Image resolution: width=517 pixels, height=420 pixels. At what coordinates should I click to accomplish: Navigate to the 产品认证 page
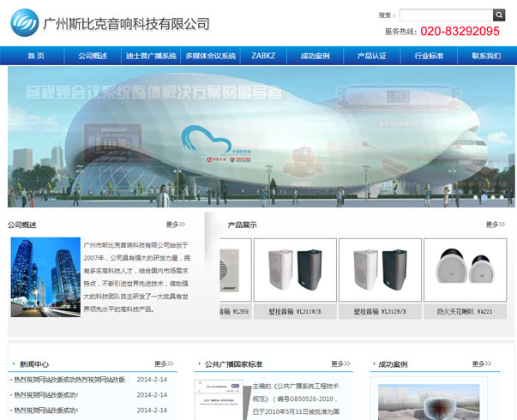(x=371, y=56)
